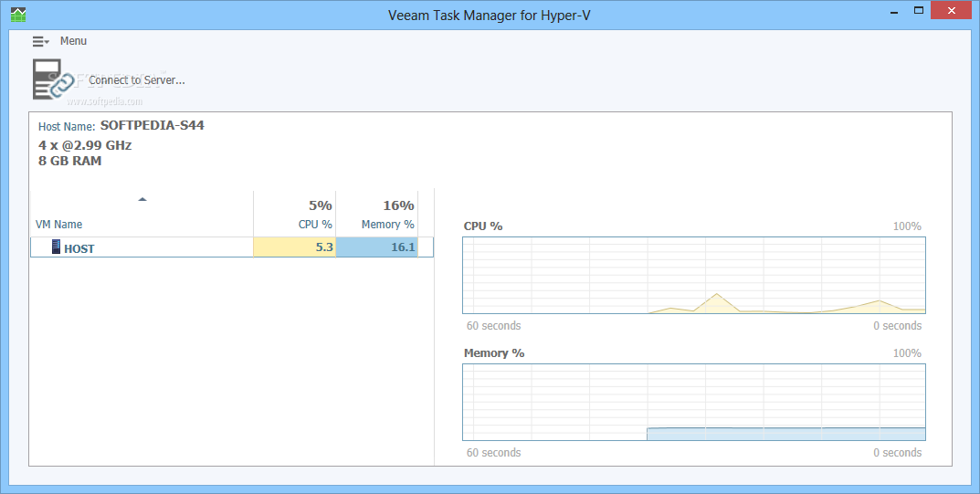Click Connect to Server... button text
Viewport: 980px width, 494px height.
(137, 80)
